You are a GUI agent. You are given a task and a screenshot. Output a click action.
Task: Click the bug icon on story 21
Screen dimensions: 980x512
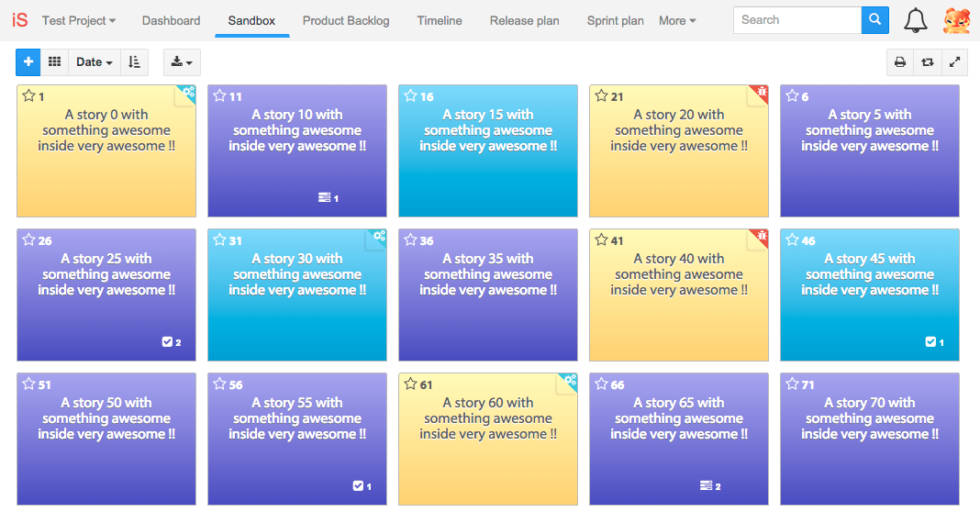point(762,93)
